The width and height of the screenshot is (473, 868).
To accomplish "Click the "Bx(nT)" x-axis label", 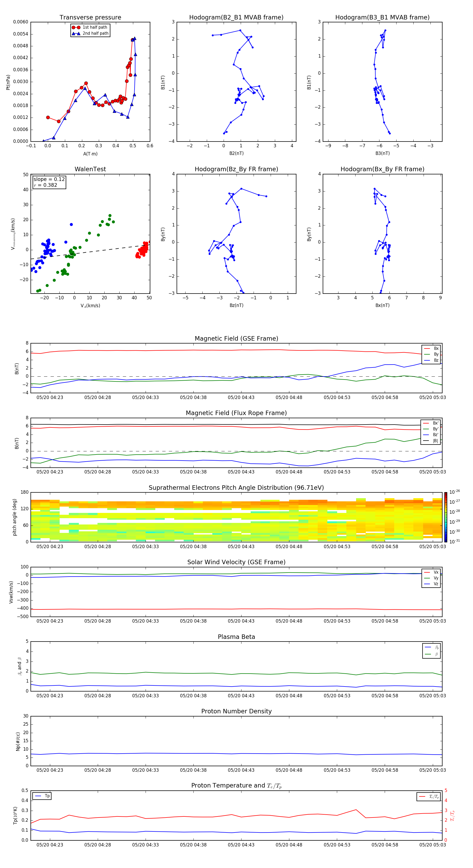I will point(382,305).
